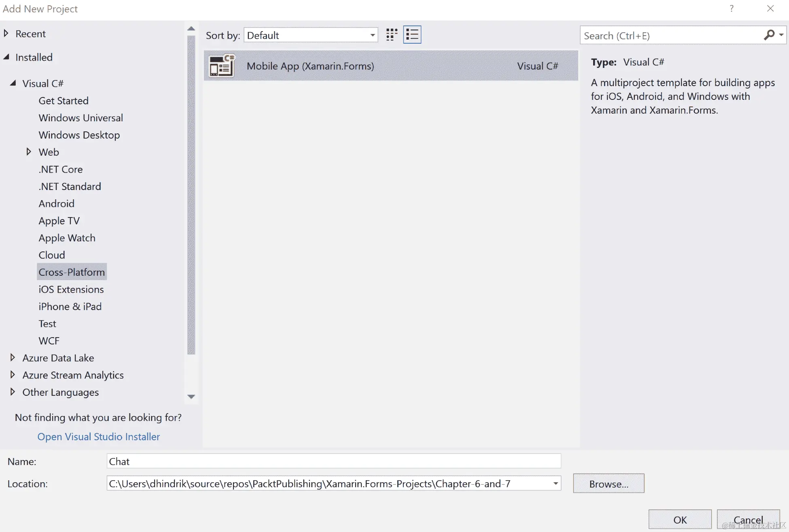Click tree scrollbar up arrow

tap(191, 29)
